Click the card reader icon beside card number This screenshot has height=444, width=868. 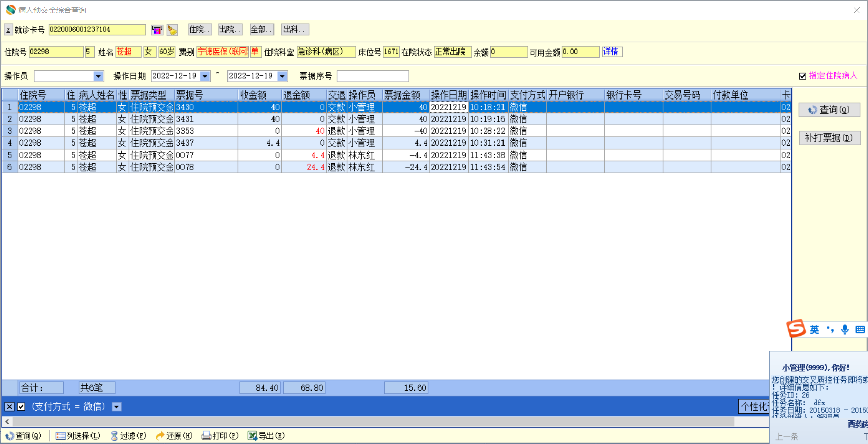tap(157, 30)
